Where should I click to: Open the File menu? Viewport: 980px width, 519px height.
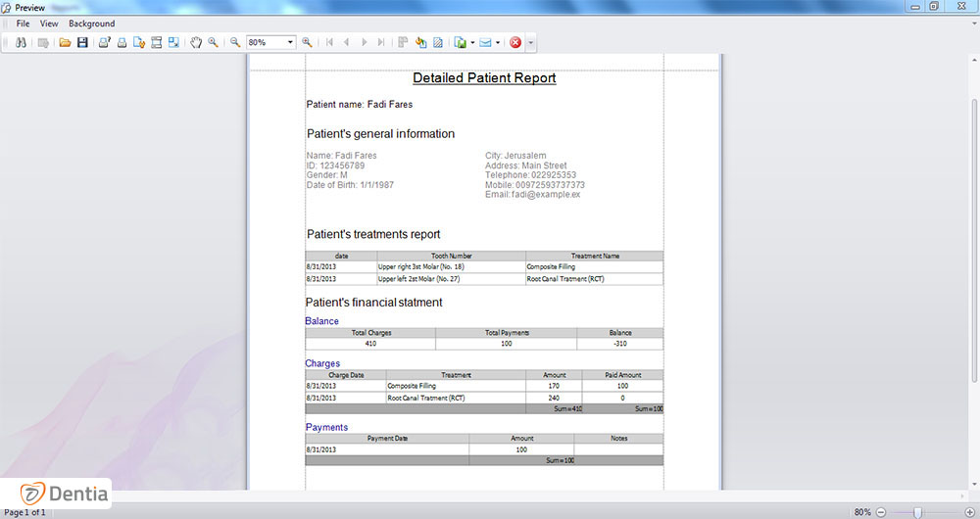[x=23, y=24]
